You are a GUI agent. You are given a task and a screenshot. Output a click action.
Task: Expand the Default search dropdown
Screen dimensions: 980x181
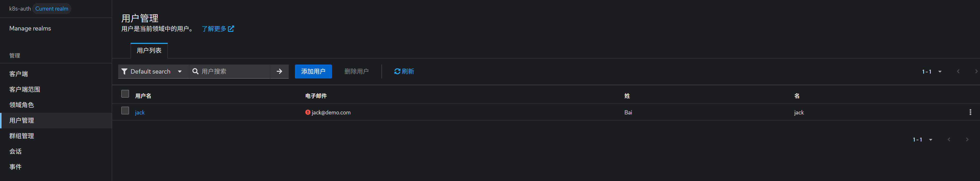[x=180, y=71]
